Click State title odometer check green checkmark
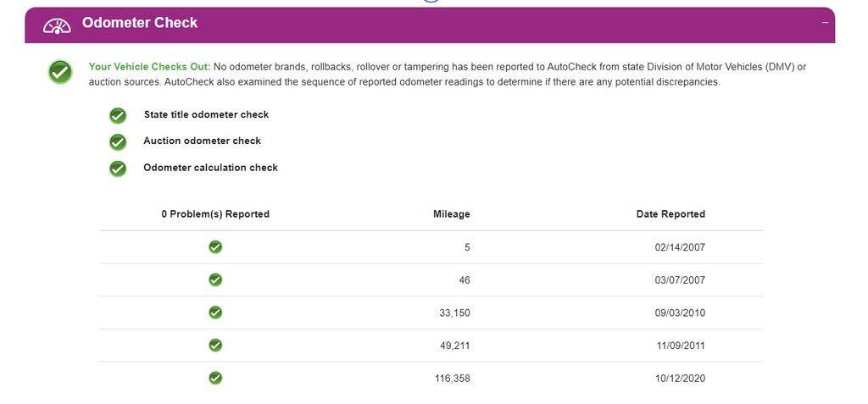The height and width of the screenshot is (404, 868). pyautogui.click(x=117, y=116)
